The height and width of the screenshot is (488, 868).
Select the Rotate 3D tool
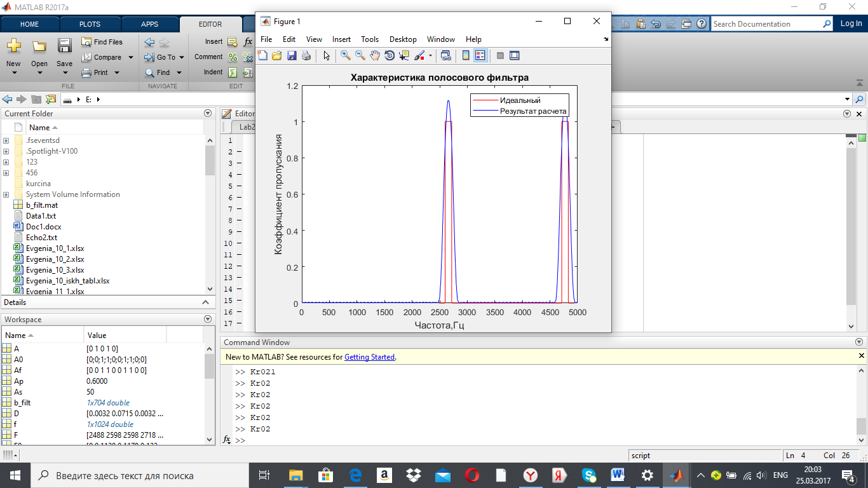[x=390, y=56]
